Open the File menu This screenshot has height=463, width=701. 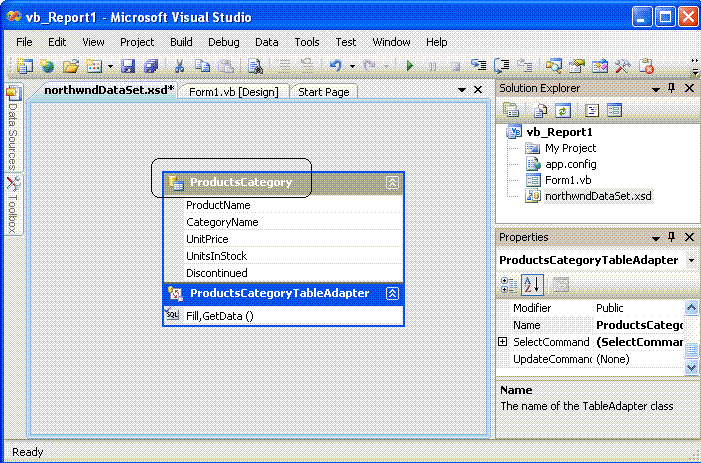pos(24,42)
